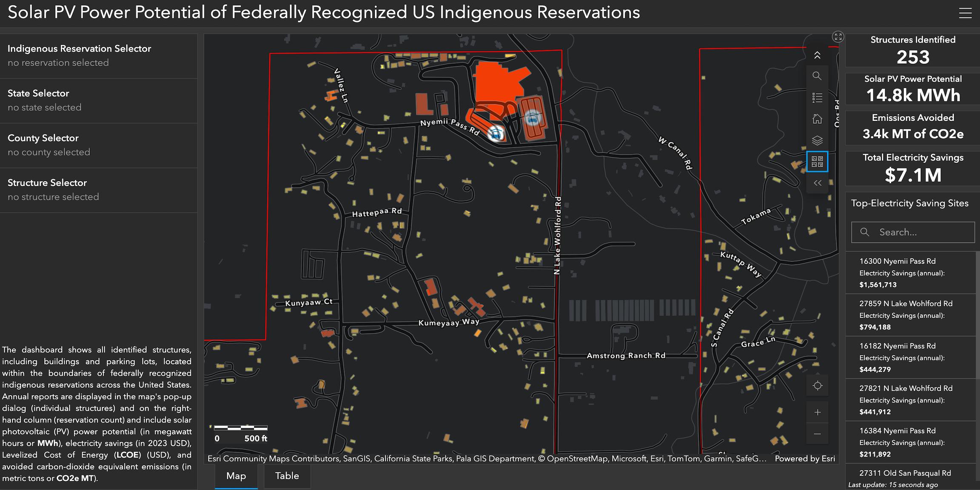Select the Map tab
This screenshot has height=490, width=980.
pos(236,476)
